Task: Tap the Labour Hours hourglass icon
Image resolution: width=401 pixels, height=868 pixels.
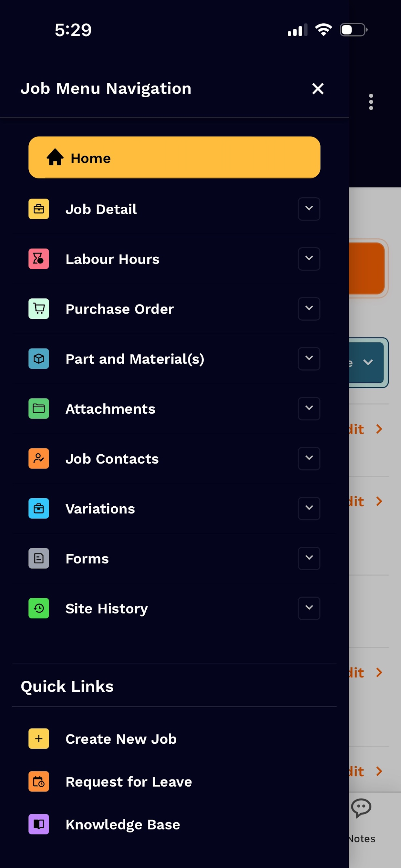Action: 39,259
